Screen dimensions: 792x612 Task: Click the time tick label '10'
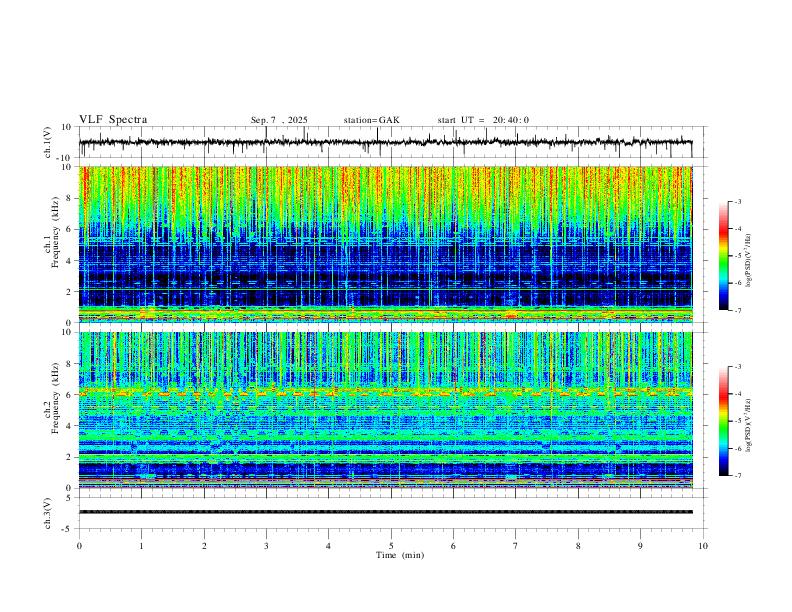[703, 546]
